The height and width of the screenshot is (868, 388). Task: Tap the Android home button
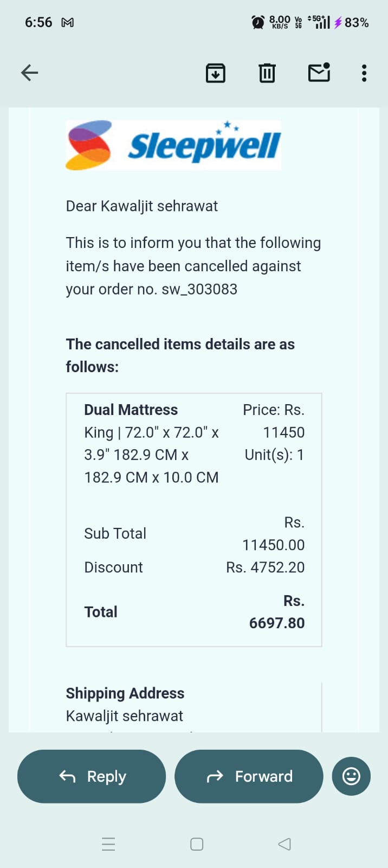pos(197,844)
